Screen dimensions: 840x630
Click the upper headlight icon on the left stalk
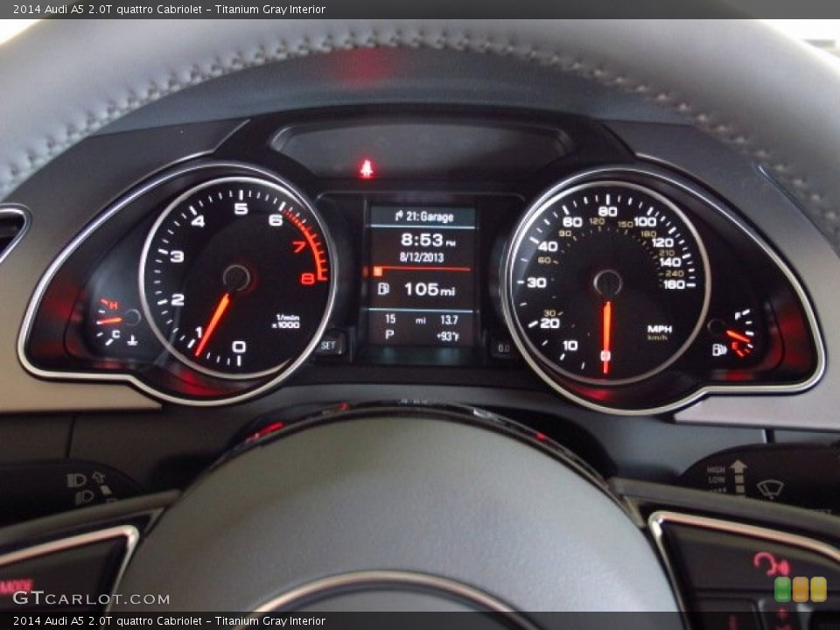tap(75, 480)
